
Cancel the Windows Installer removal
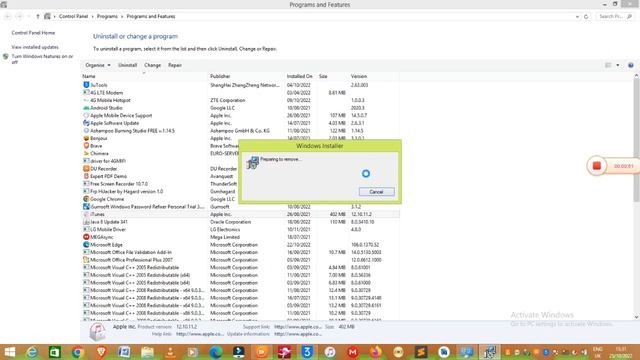[376, 192]
